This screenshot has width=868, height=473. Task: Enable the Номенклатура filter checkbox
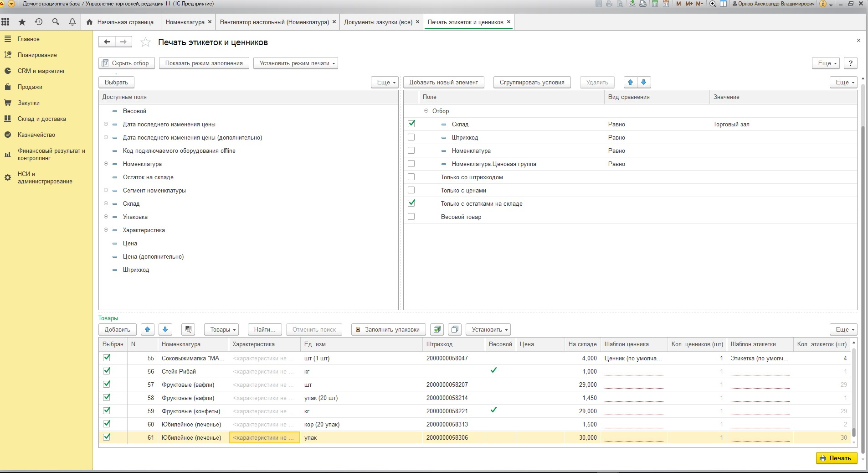tap(411, 150)
